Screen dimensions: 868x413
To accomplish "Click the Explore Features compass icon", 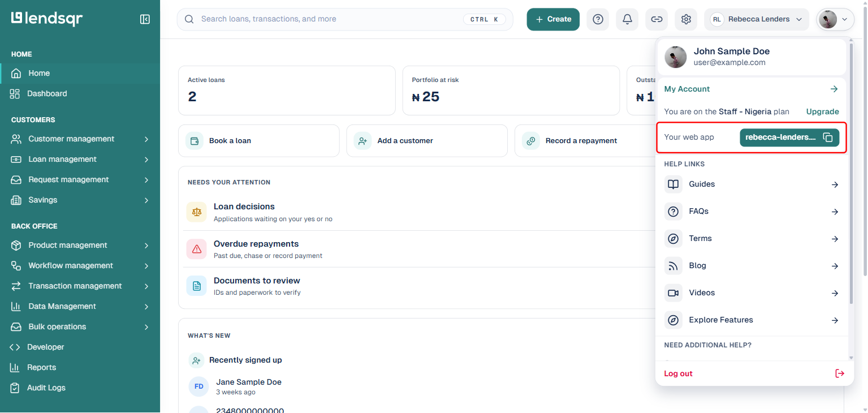I will pyautogui.click(x=673, y=320).
